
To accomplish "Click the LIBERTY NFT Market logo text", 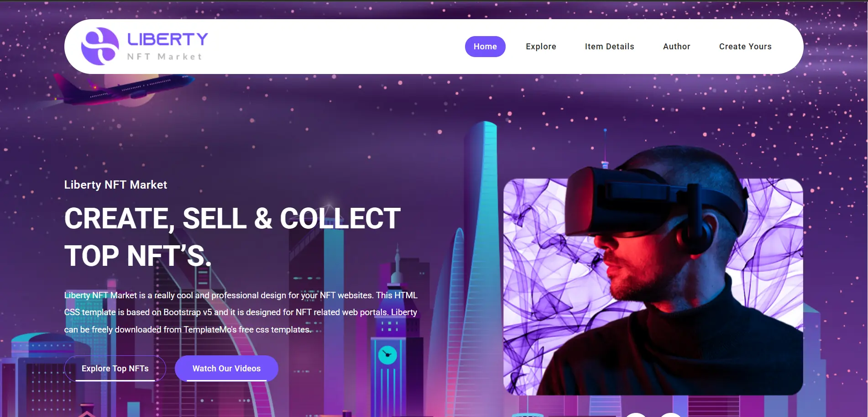I will coord(167,46).
